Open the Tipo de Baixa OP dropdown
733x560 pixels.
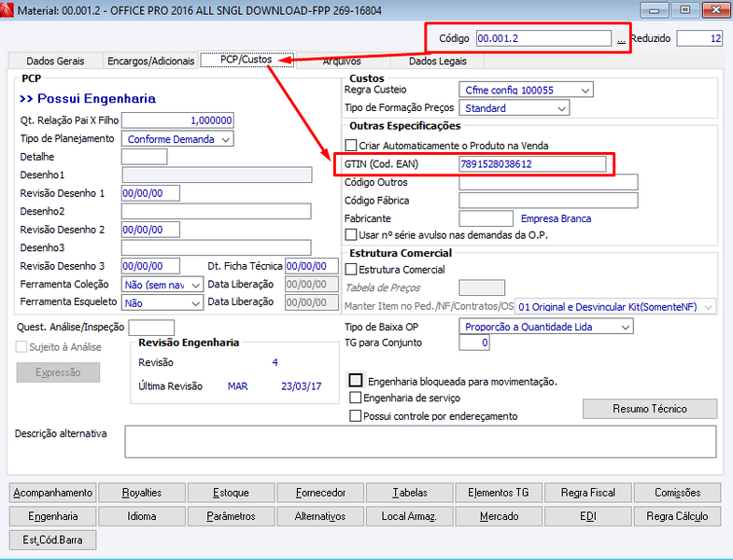click(626, 327)
